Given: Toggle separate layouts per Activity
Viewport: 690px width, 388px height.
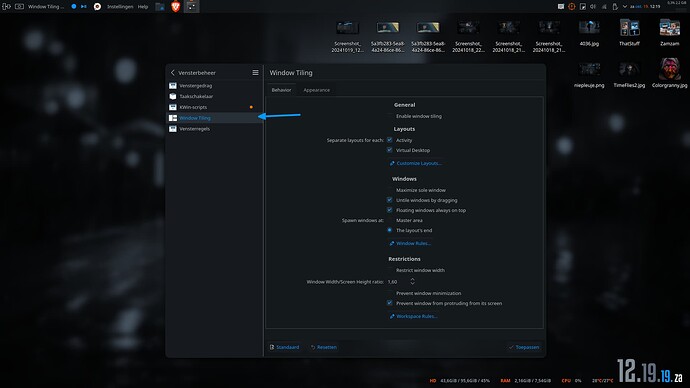Looking at the screenshot, I should 389,140.
